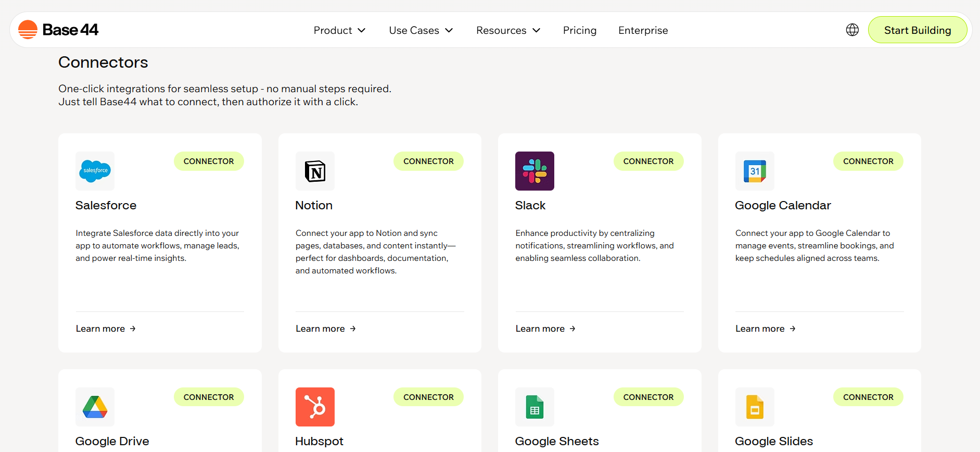Select the Google Slides card title

click(774, 441)
